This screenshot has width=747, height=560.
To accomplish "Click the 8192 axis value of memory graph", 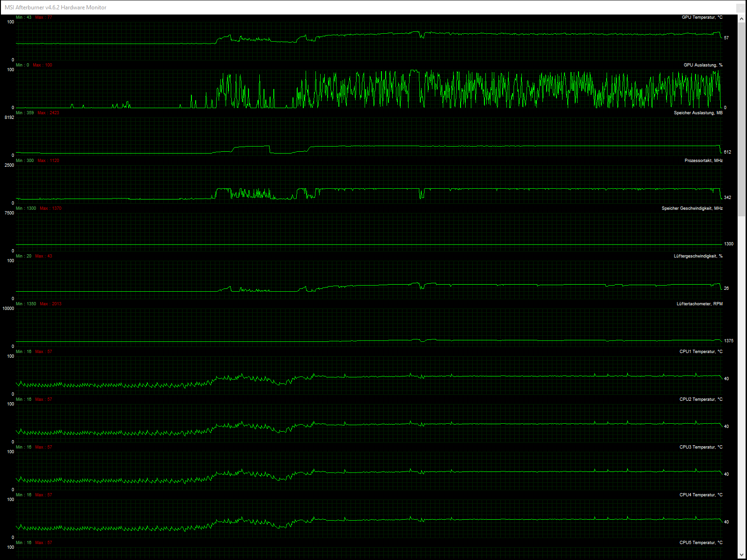I will 9,118.
